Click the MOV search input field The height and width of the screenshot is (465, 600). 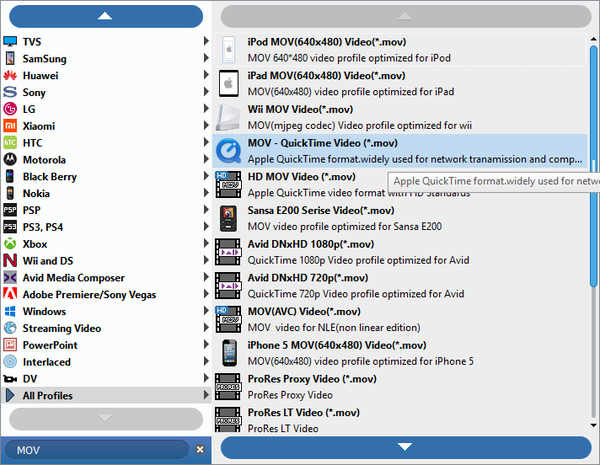coord(95,450)
